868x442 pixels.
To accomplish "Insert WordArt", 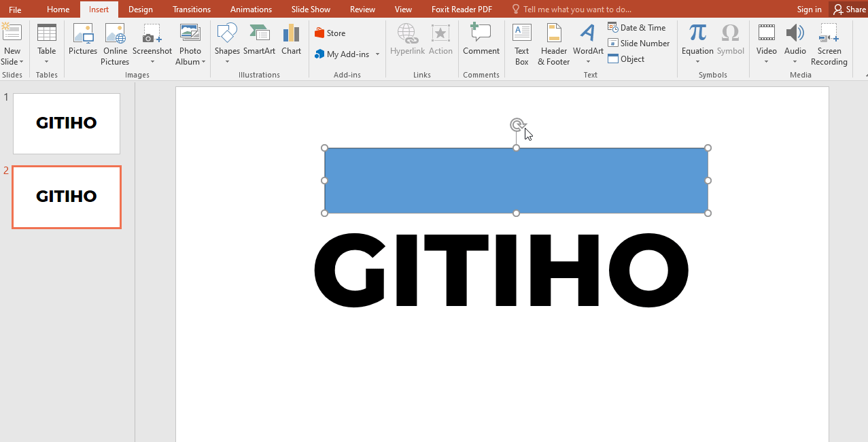I will click(x=587, y=42).
